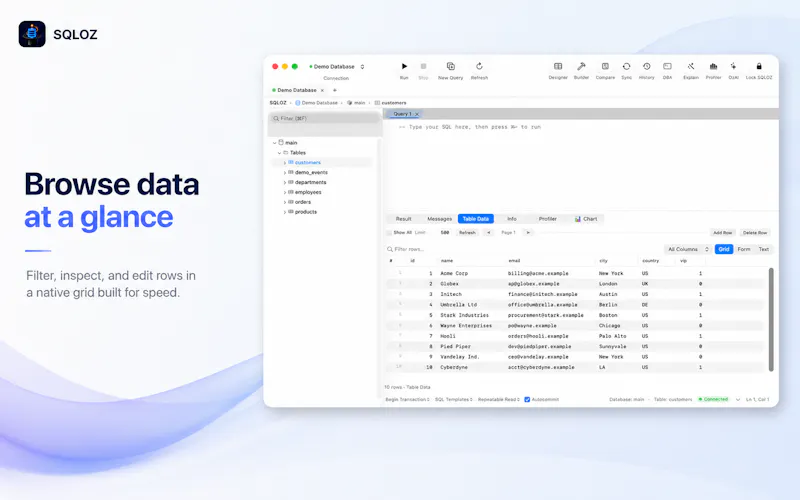The height and width of the screenshot is (500, 800).
Task: Toggle the Autocommit checkbox
Action: click(x=527, y=399)
